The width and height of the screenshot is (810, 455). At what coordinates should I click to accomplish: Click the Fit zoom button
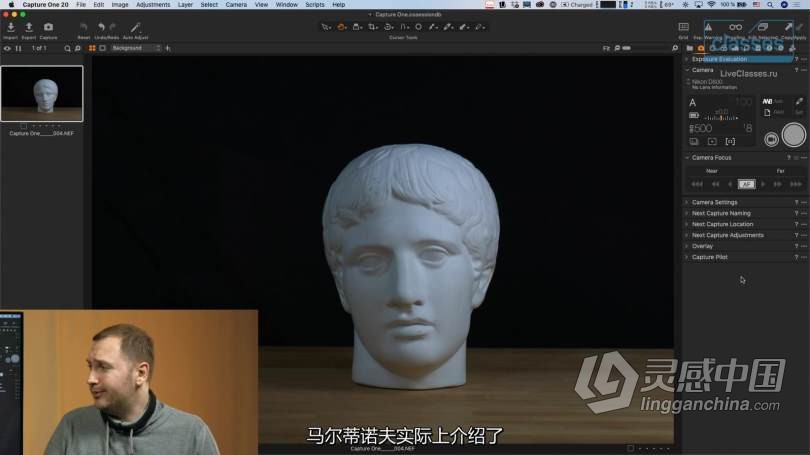coord(606,49)
